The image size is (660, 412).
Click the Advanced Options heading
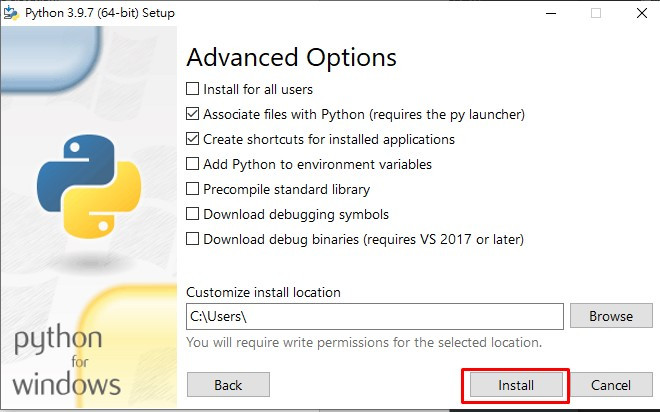tap(291, 58)
